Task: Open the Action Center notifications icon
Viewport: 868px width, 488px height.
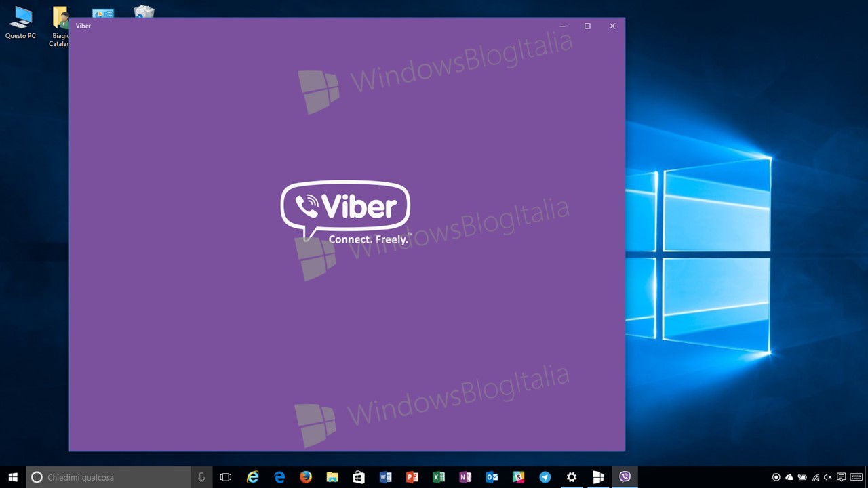Action: point(841,477)
